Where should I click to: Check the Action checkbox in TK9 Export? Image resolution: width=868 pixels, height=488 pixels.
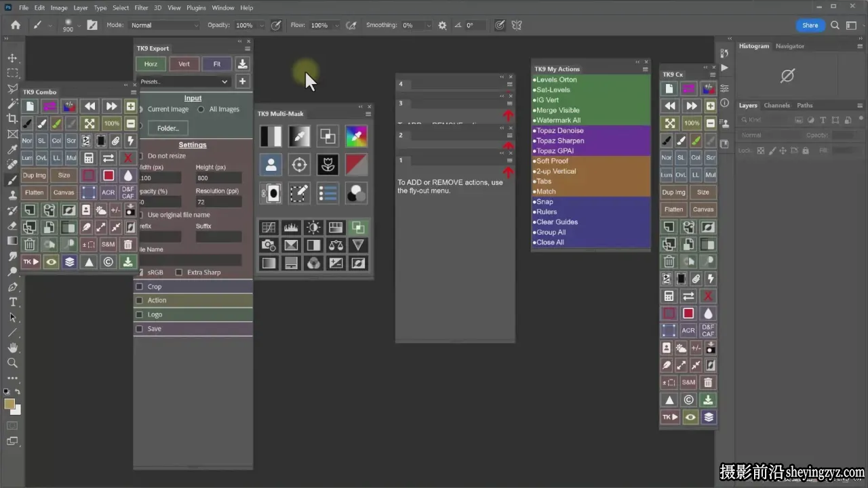click(140, 300)
